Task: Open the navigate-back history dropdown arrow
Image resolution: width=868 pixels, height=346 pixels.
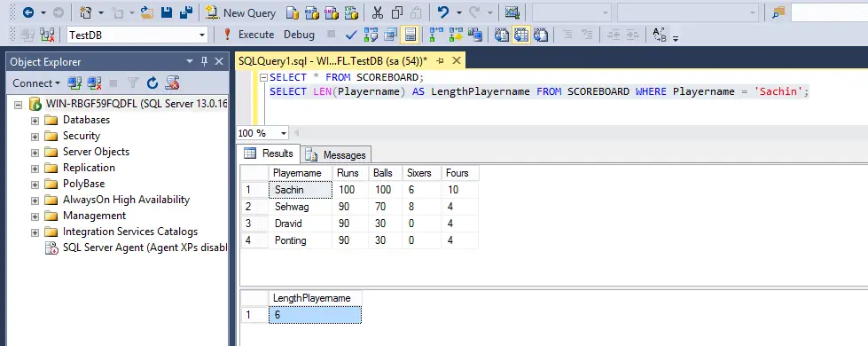Action: click(43, 12)
